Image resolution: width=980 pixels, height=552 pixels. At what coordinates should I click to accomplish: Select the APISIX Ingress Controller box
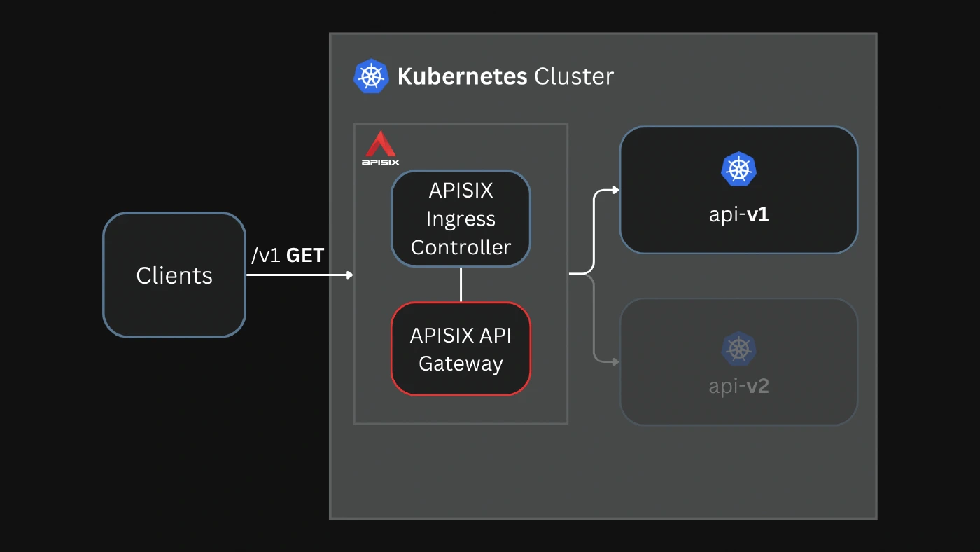[461, 219]
